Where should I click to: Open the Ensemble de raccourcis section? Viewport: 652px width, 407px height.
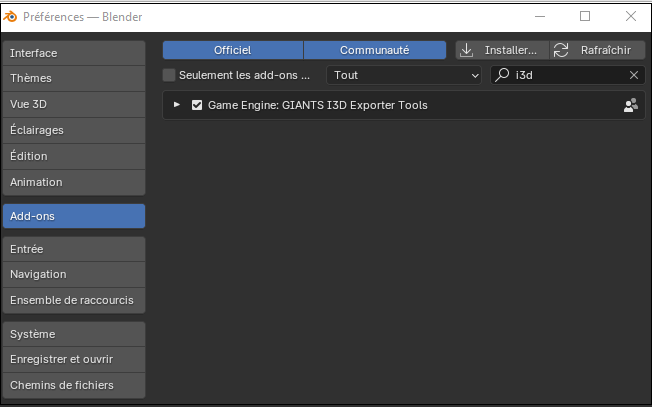click(x=74, y=300)
